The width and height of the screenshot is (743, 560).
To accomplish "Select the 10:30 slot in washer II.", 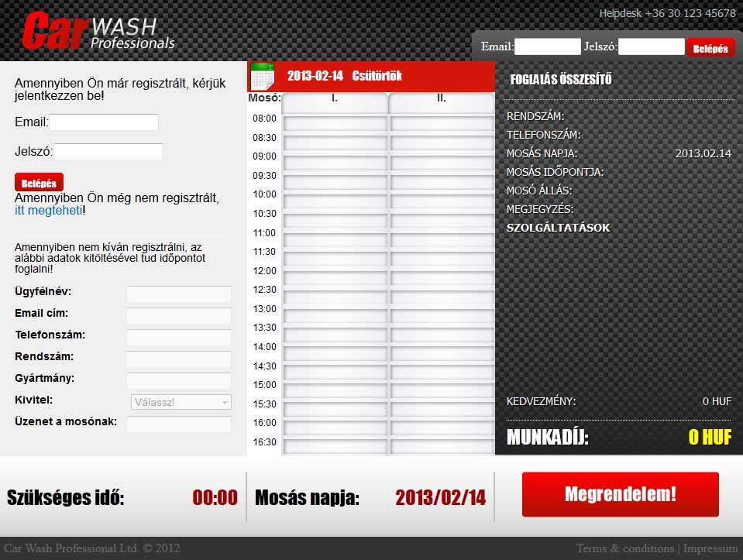I will pyautogui.click(x=442, y=219).
